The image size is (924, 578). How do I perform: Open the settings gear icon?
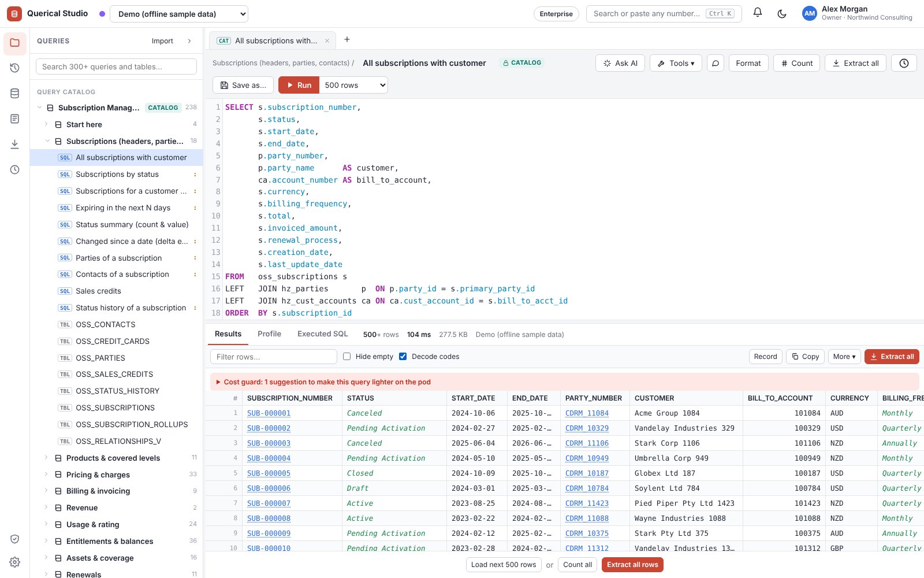click(15, 562)
